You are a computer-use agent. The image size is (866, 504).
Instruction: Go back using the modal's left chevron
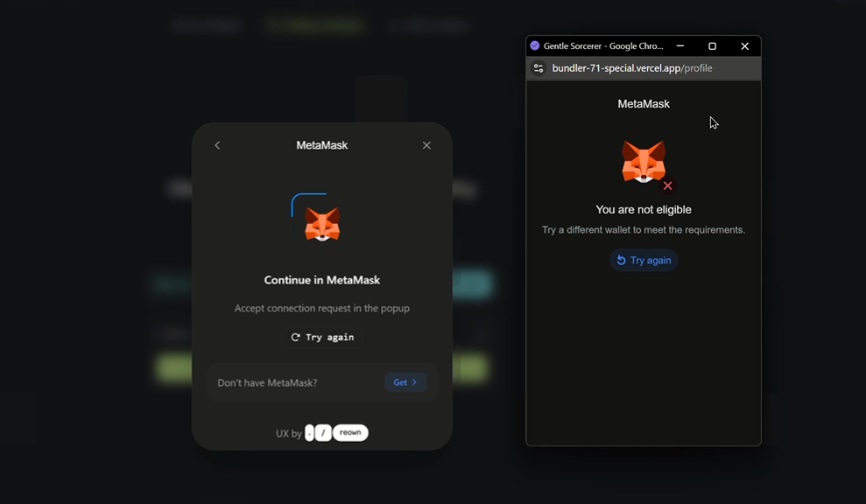[x=217, y=145]
